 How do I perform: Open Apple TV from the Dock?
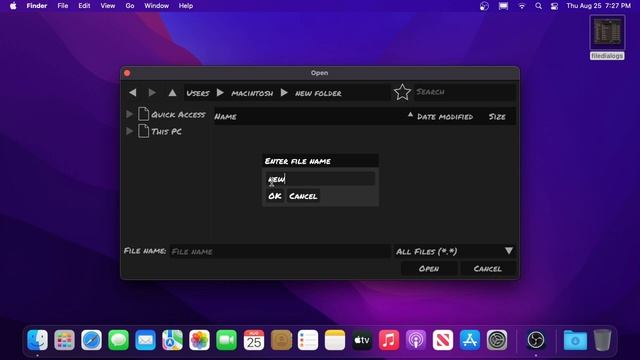[x=362, y=340]
